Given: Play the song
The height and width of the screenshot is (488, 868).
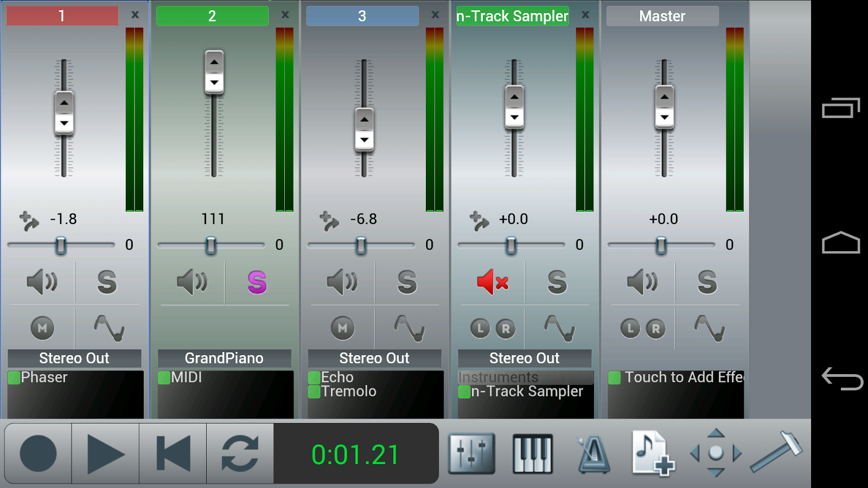Looking at the screenshot, I should pos(105,453).
